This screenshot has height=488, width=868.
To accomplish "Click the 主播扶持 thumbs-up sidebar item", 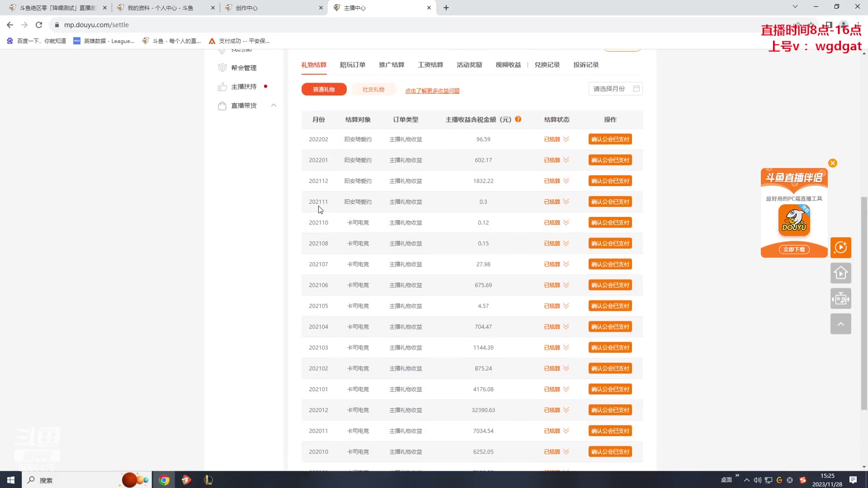I will tap(243, 87).
